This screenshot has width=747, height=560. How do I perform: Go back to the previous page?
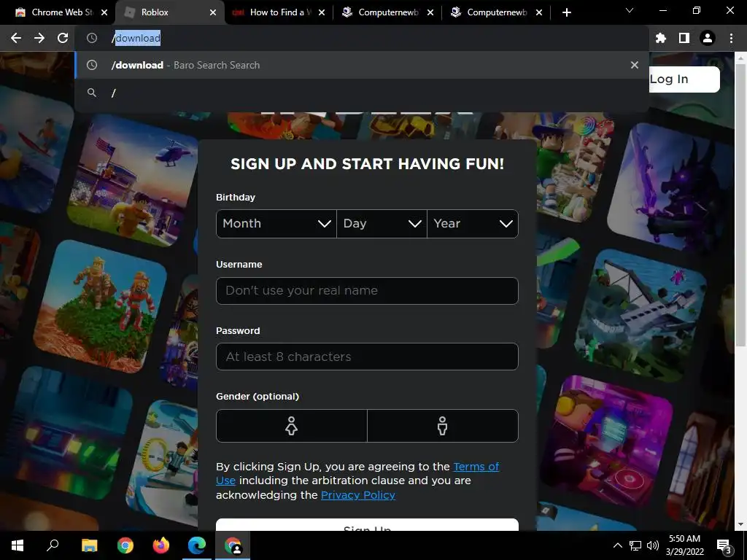coord(16,38)
